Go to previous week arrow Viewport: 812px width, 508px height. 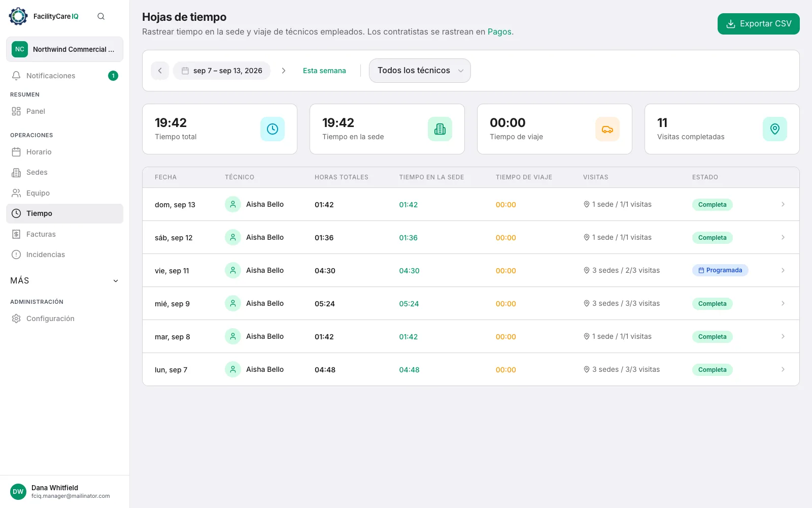[x=160, y=71]
